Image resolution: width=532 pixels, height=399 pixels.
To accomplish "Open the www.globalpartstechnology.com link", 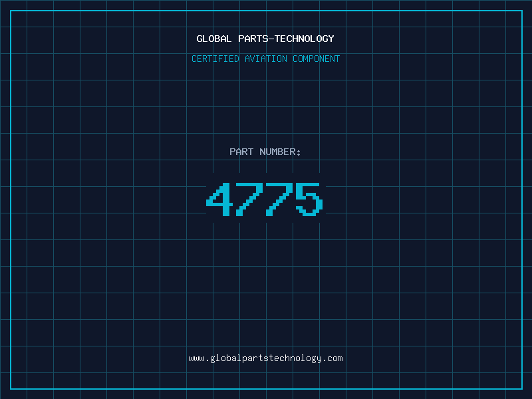I will [x=265, y=358].
